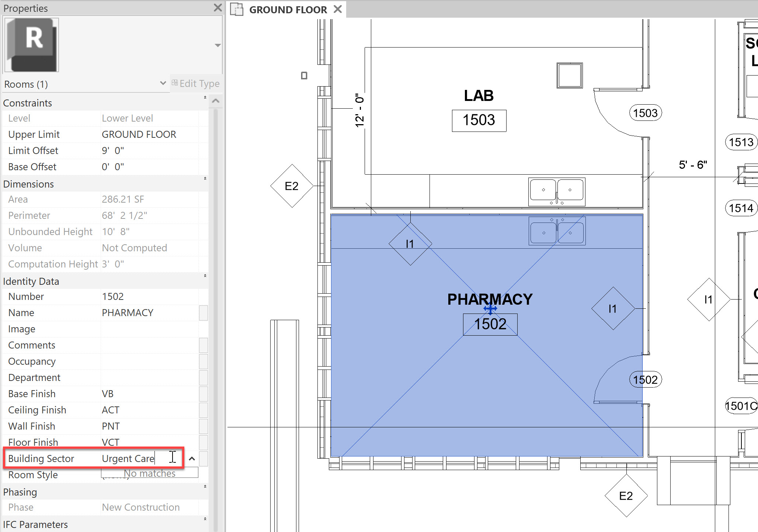This screenshot has width=758, height=532.
Task: Click the Wall Finish PNT value
Action: click(149, 426)
